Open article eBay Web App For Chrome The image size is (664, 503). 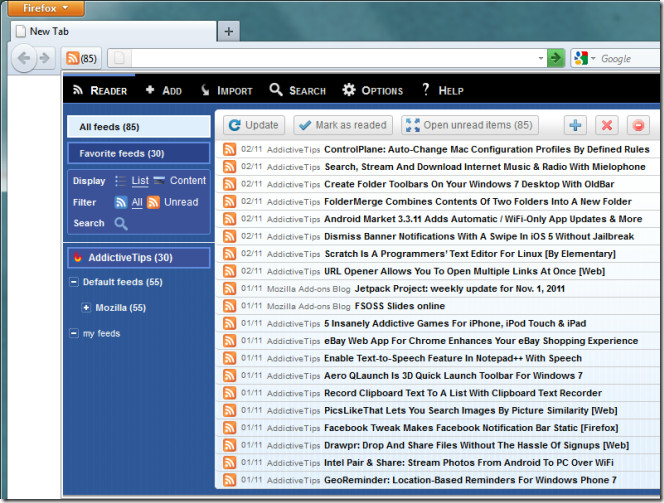point(481,341)
